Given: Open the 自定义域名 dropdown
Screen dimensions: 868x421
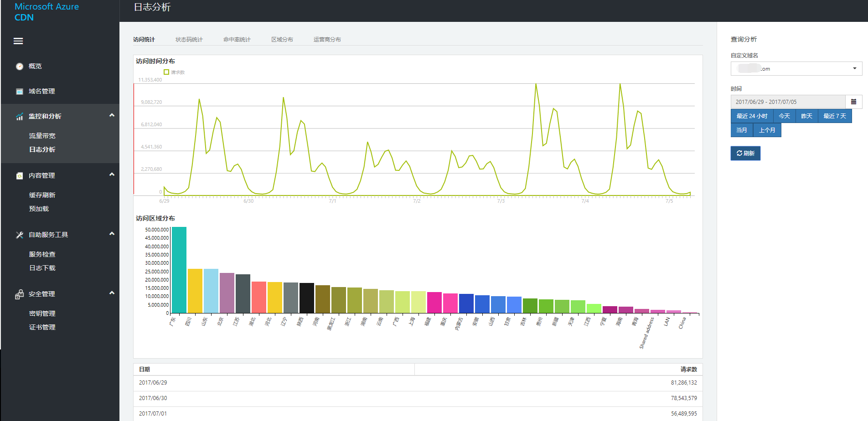Looking at the screenshot, I should 796,69.
